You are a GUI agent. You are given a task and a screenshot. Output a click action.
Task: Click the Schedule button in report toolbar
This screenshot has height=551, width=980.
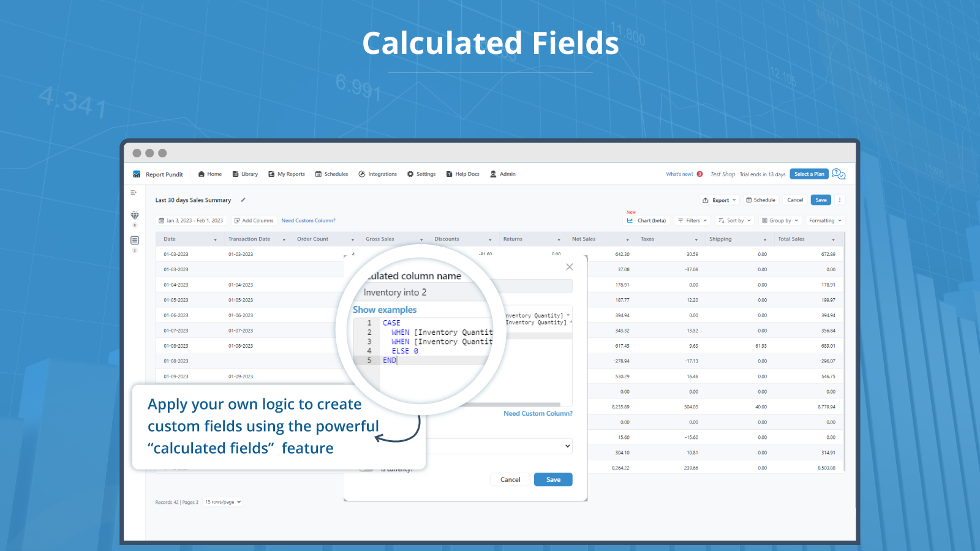point(761,200)
